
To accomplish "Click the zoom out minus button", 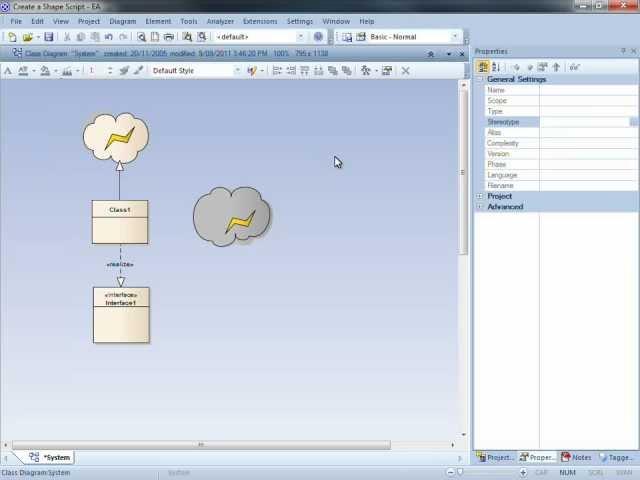I will [x=450, y=473].
